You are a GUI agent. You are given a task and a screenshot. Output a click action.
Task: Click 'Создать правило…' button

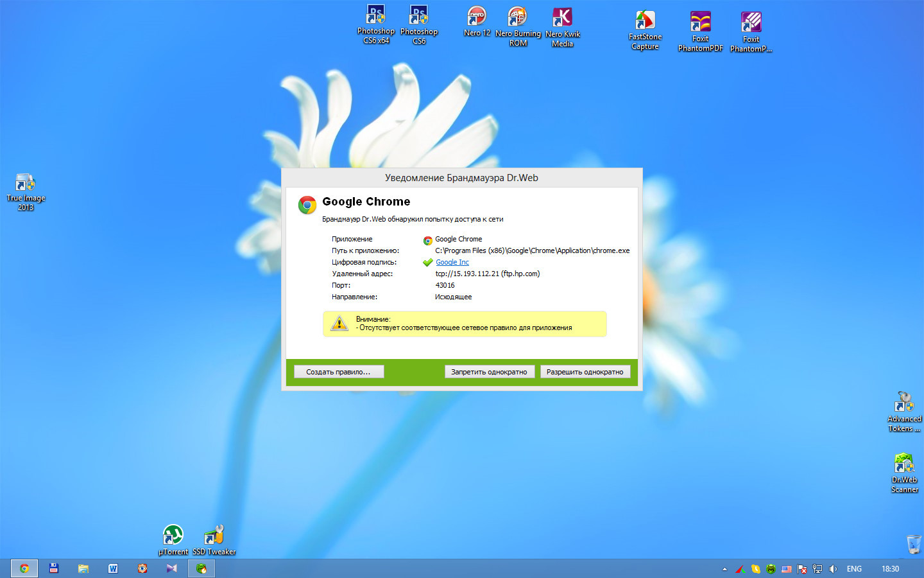pos(338,372)
